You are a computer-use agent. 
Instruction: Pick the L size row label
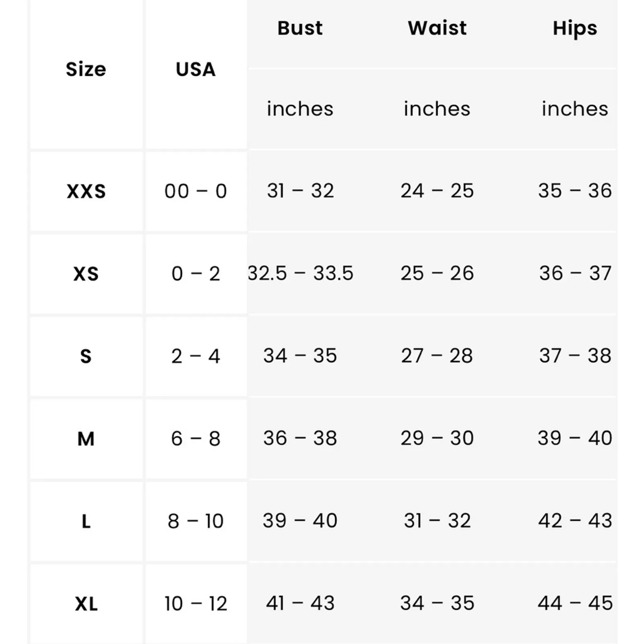point(86,521)
